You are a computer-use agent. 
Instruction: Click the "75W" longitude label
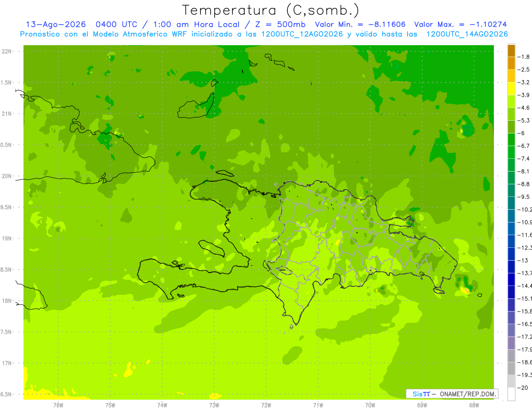[x=110, y=405]
